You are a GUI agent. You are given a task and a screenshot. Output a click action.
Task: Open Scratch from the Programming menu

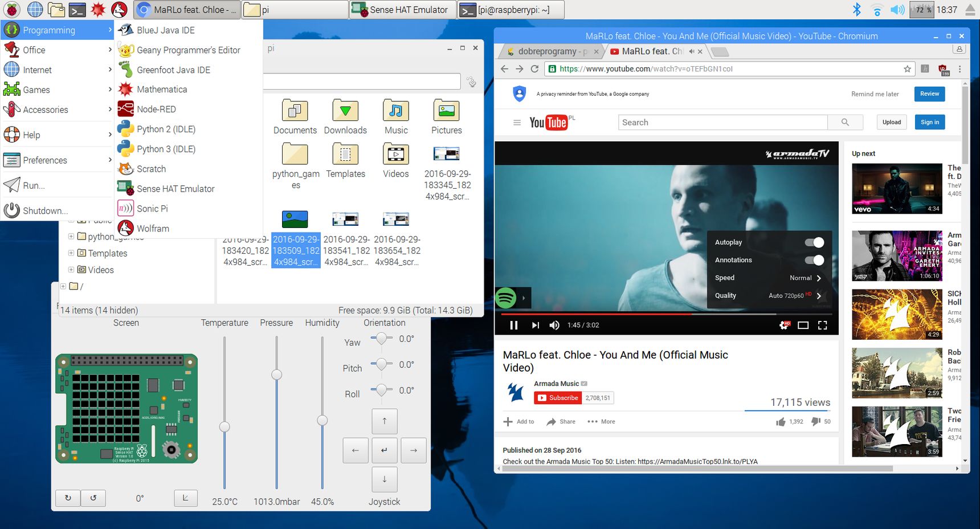tap(189, 169)
